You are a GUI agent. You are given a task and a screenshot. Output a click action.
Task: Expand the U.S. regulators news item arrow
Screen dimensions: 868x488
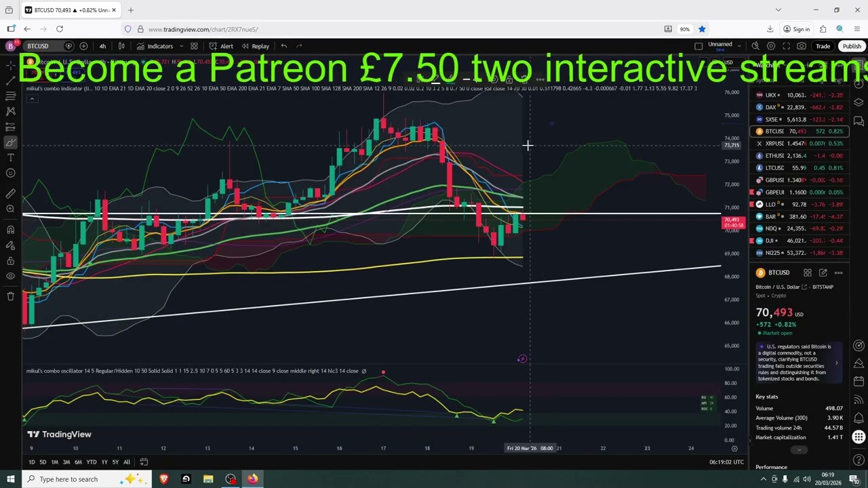(x=836, y=363)
